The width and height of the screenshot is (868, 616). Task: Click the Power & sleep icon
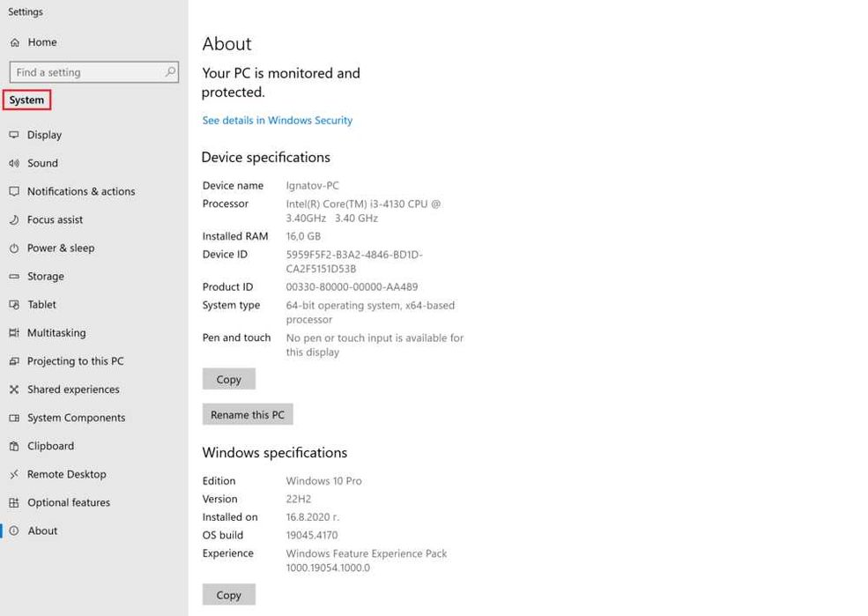coord(14,248)
